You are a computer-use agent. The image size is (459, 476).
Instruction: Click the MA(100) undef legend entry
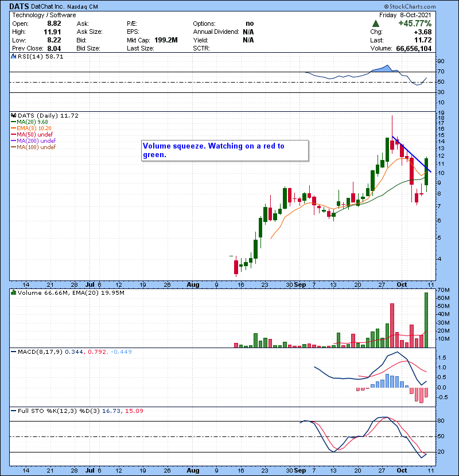[x=33, y=147]
